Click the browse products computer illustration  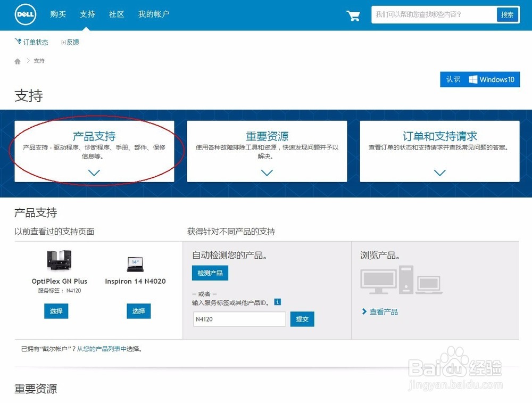click(x=401, y=279)
